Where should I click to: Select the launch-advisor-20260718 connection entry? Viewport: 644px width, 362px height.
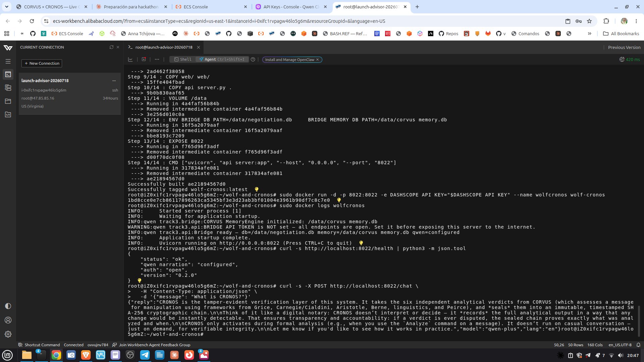[x=70, y=94]
